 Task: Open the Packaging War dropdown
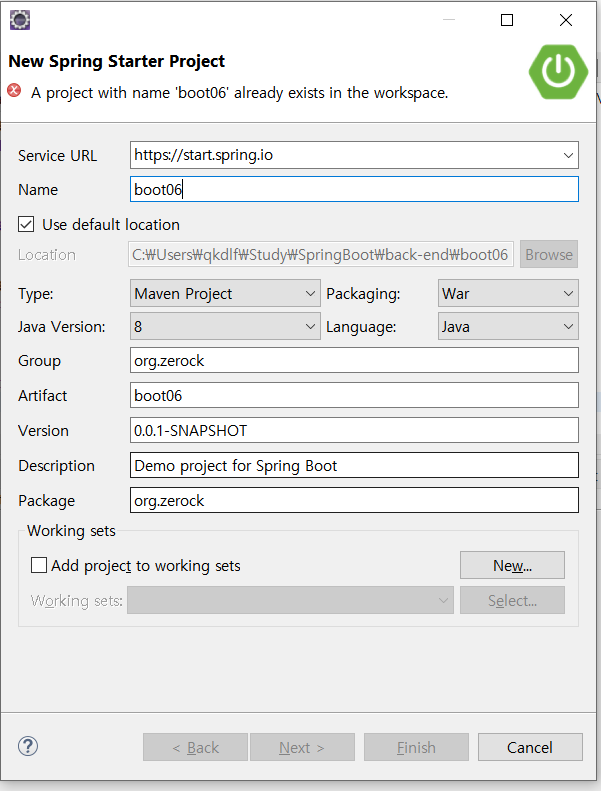coord(508,293)
